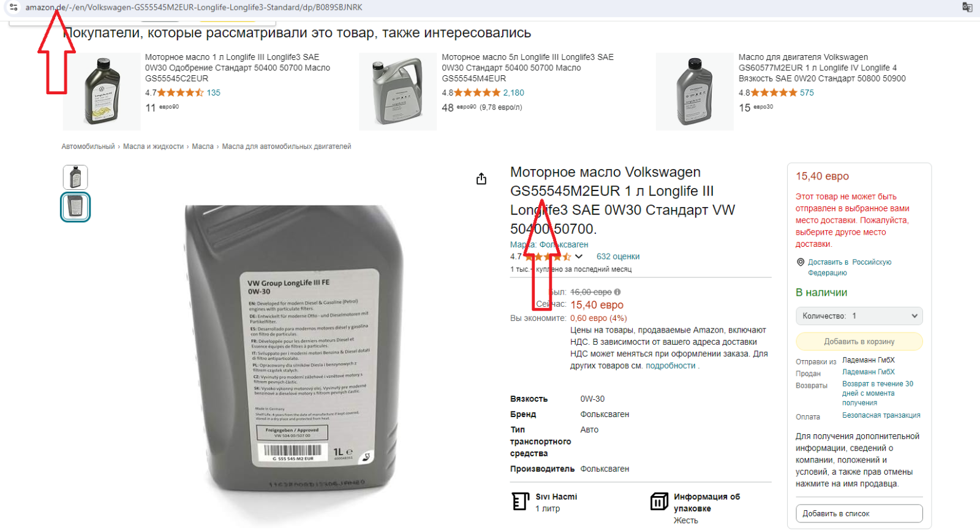
Task: Open the Фольксваген brand link
Action: pyautogui.click(x=563, y=244)
